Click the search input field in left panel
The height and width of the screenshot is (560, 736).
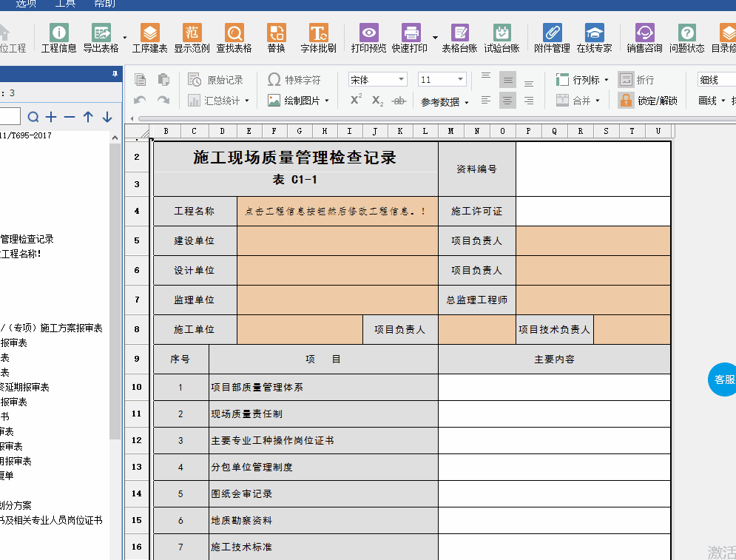coord(10,116)
